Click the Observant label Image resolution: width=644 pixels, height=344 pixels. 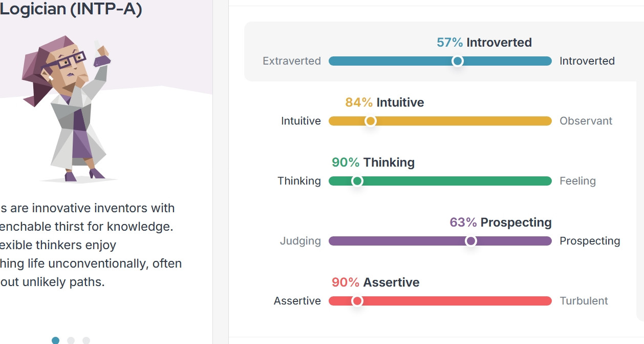[x=586, y=121]
